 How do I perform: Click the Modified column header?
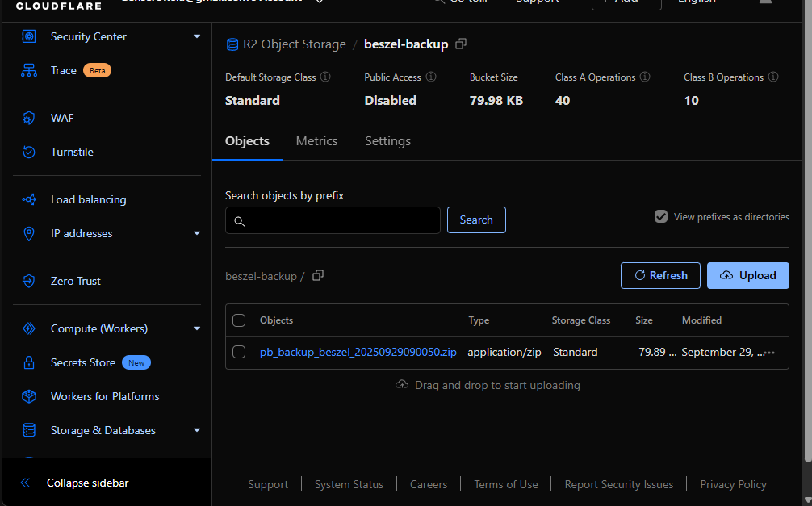tap(701, 320)
